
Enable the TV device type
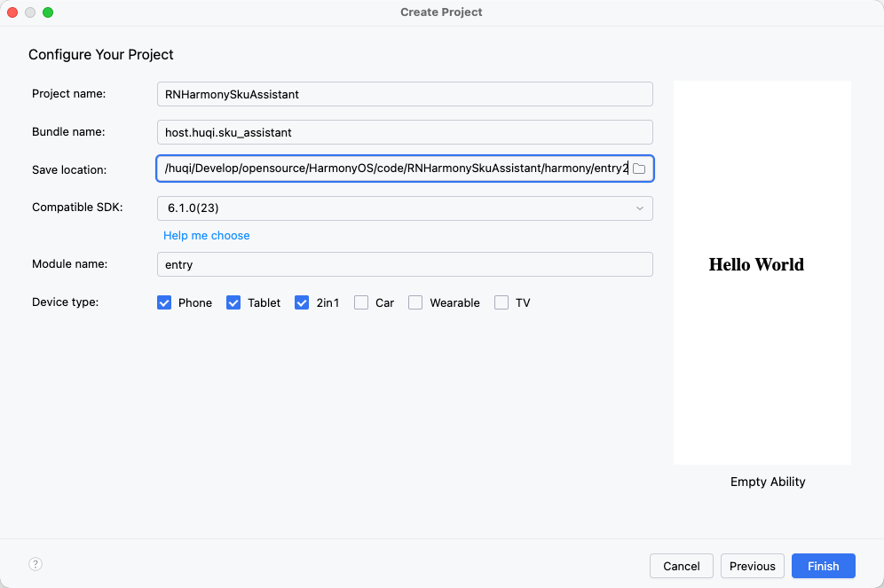[501, 302]
